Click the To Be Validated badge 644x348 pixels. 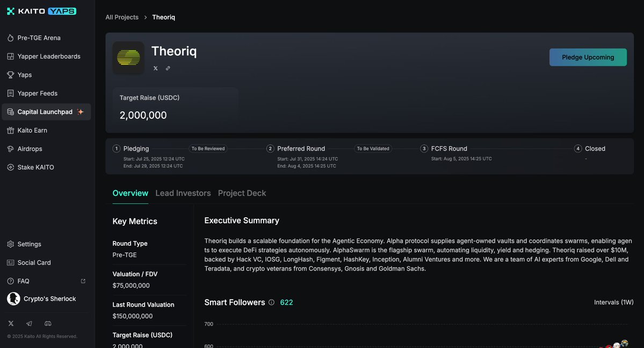373,148
